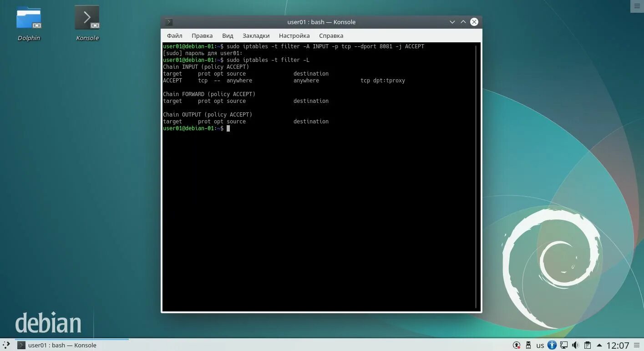Open the updates notifier tray icon
This screenshot has height=351, width=644.
coord(517,345)
